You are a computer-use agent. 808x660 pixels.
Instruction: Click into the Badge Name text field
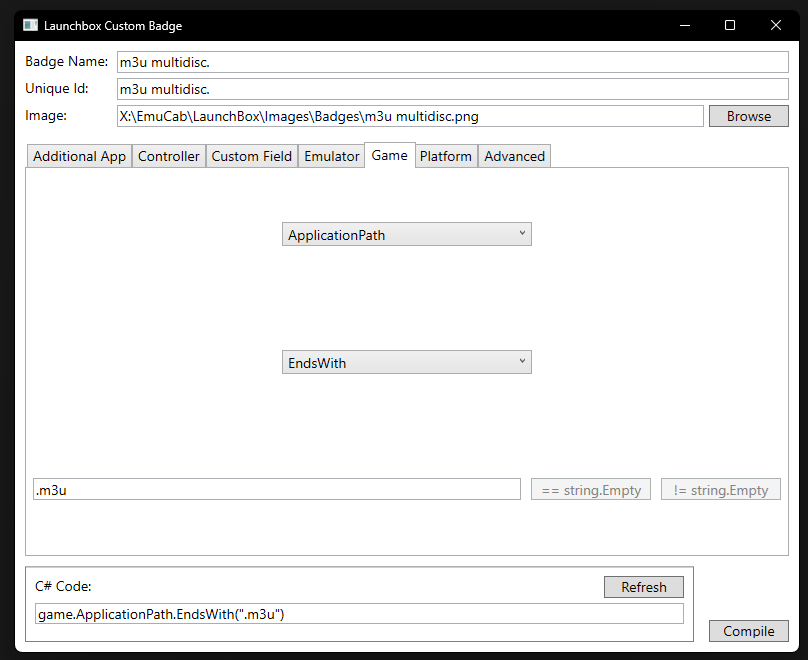(452, 62)
